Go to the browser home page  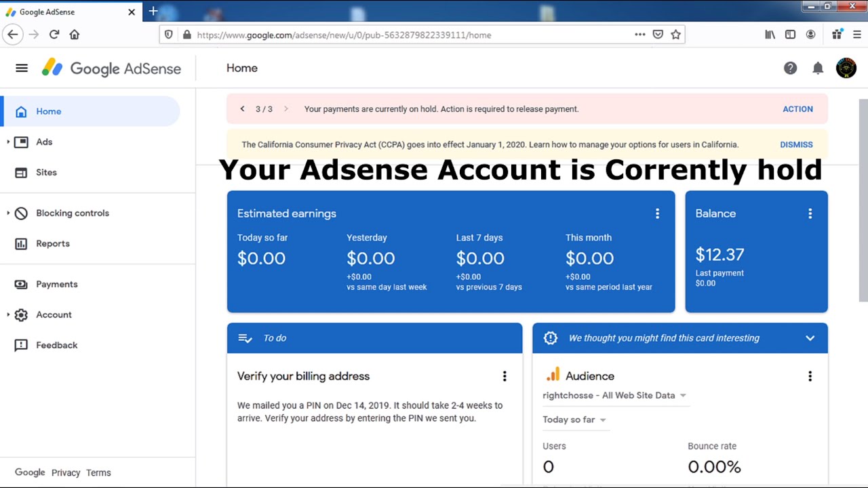(75, 35)
